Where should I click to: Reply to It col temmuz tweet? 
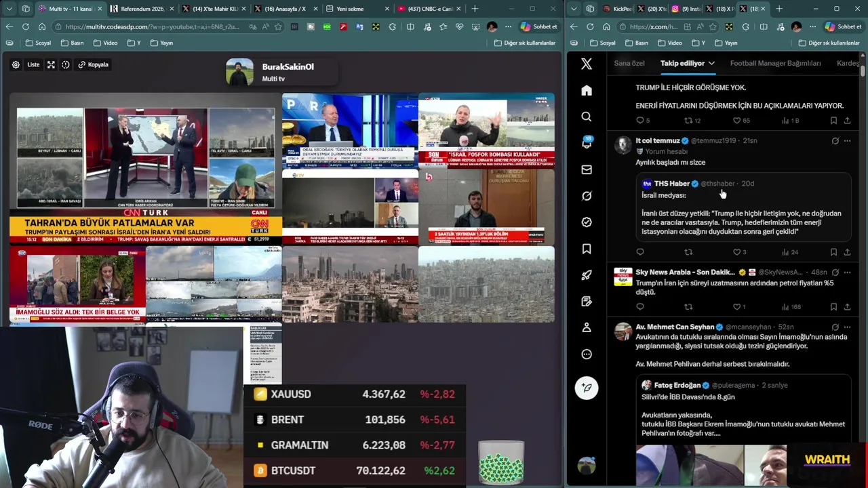[640, 252]
